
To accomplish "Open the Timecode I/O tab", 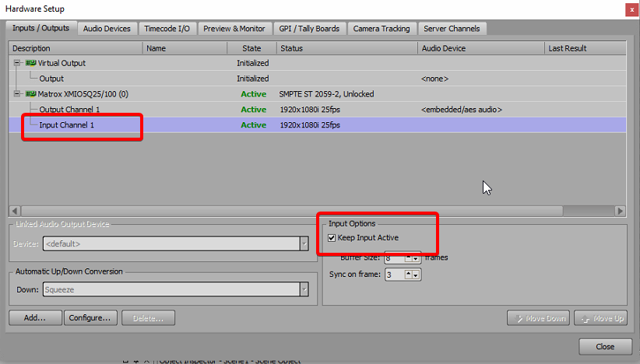I will pos(167,29).
